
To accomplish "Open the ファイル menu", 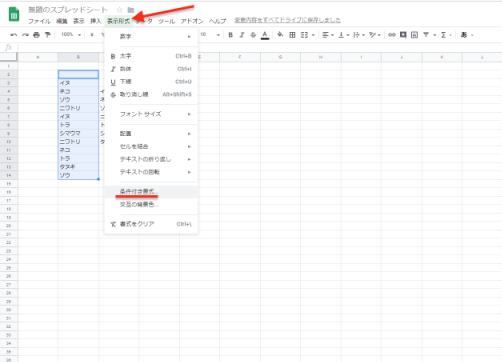I will (x=39, y=21).
